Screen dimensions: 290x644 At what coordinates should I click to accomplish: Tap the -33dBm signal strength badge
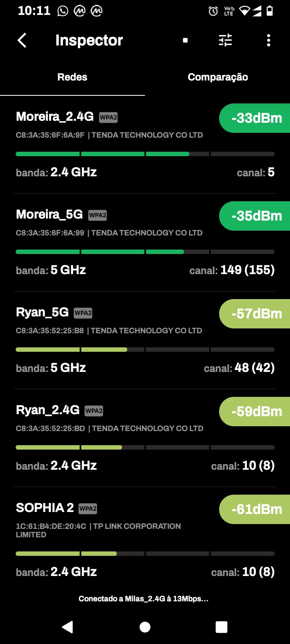[x=256, y=118]
